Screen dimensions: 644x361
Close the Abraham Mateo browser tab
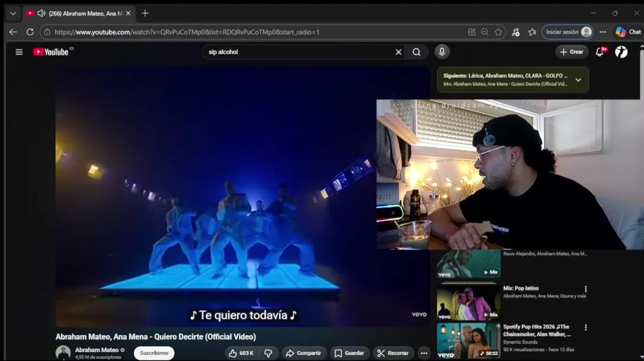pyautogui.click(x=128, y=14)
